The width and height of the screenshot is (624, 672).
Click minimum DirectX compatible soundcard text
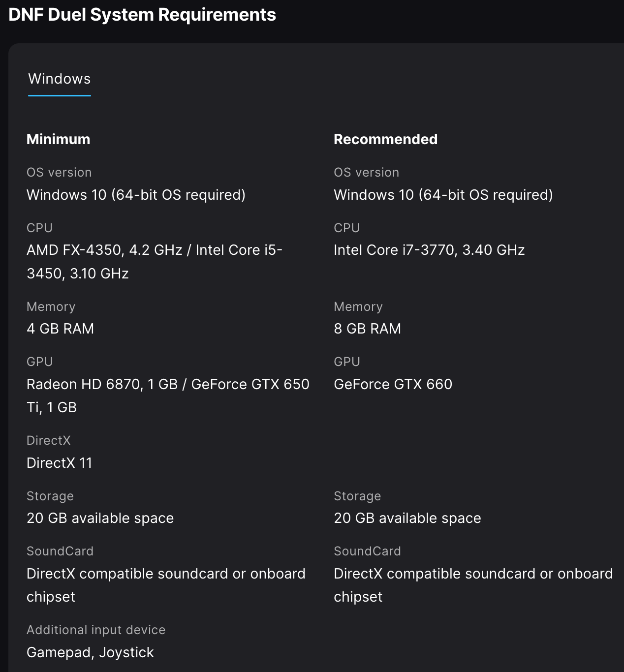click(166, 585)
